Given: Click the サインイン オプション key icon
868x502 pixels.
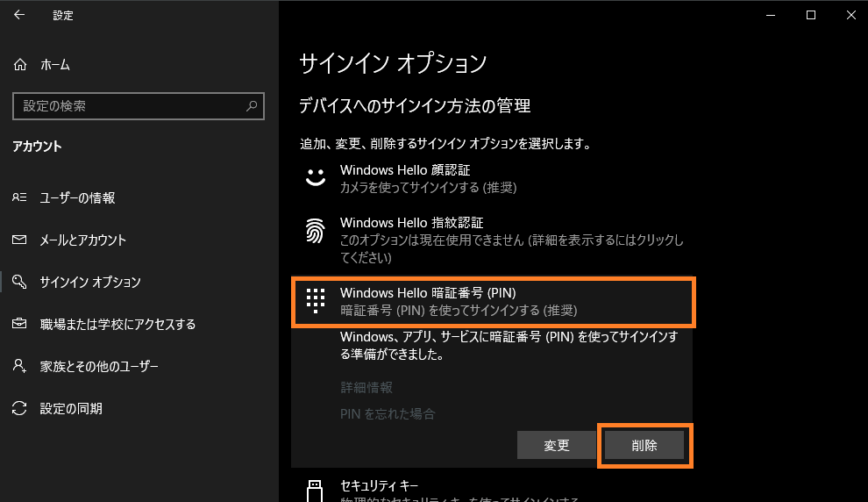Looking at the screenshot, I should point(19,282).
